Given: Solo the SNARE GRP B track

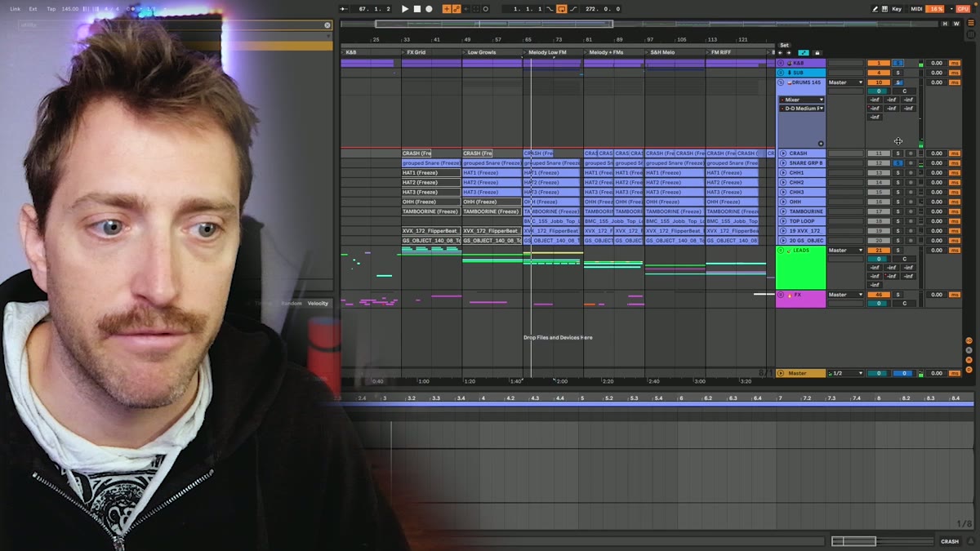Looking at the screenshot, I should pos(898,163).
